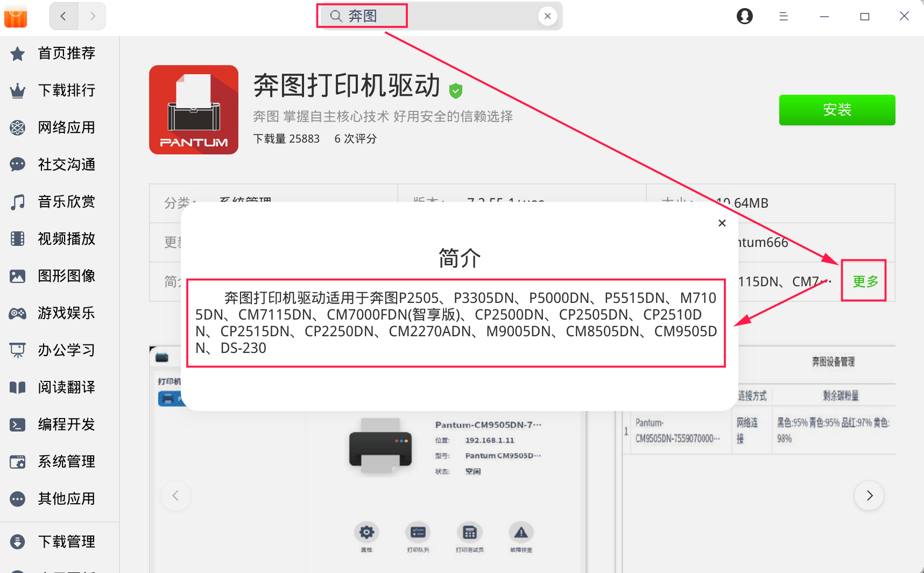
Task: Open the 编程开发 category
Action: (x=59, y=425)
